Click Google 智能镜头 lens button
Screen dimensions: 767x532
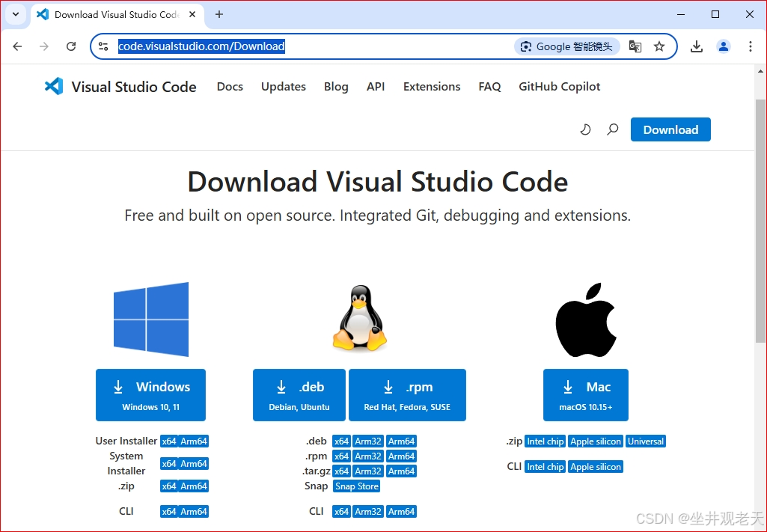[567, 46]
